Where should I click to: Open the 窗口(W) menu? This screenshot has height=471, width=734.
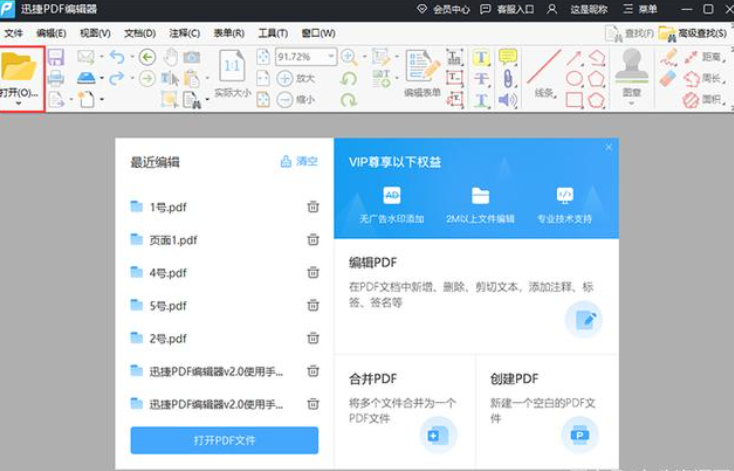click(x=318, y=33)
